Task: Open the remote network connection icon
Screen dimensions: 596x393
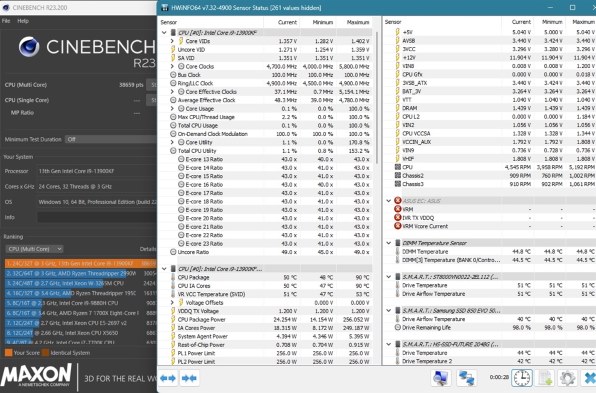Action: click(466, 378)
